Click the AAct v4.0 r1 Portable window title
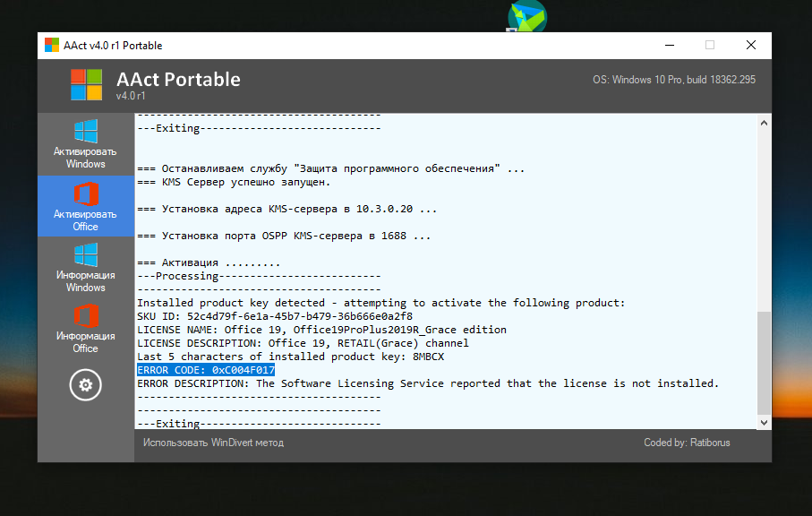The height and width of the screenshot is (516, 812). (113, 46)
